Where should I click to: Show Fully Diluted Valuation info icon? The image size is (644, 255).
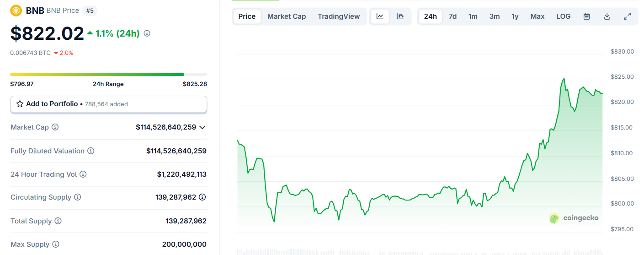(91, 151)
